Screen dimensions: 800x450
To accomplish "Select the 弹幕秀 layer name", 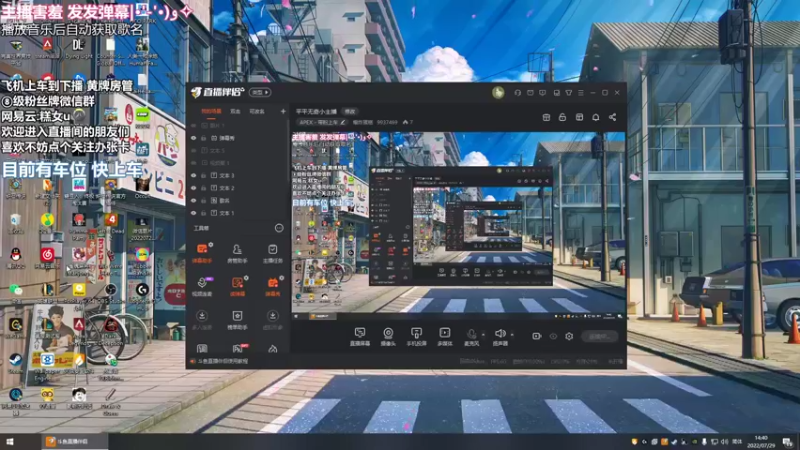I will coord(227,138).
